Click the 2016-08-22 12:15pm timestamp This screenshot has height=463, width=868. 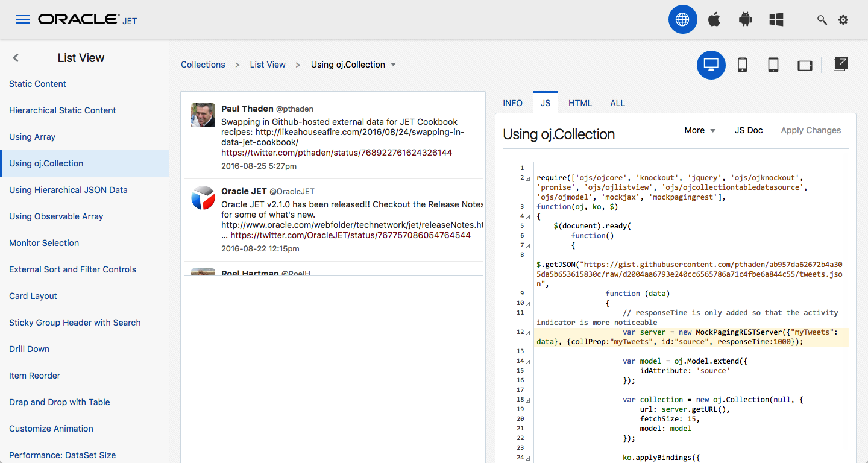260,248
